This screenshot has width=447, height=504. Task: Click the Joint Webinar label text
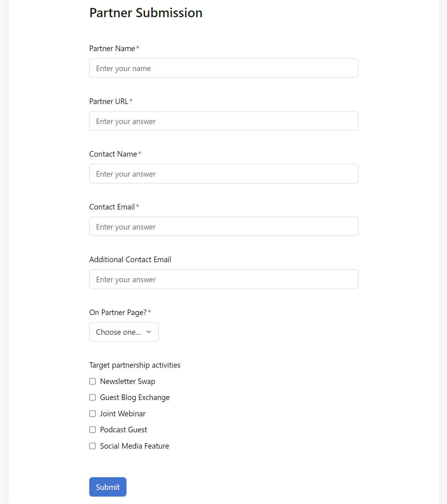pyautogui.click(x=123, y=414)
